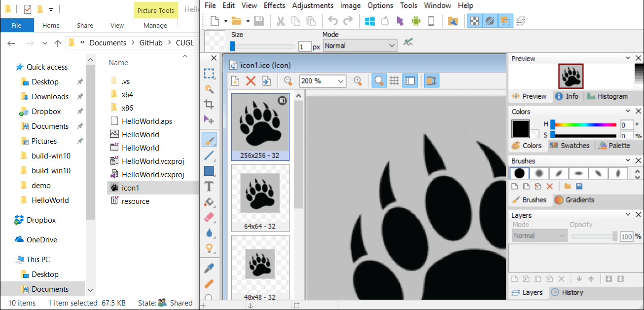Select the Crop tool

click(209, 104)
